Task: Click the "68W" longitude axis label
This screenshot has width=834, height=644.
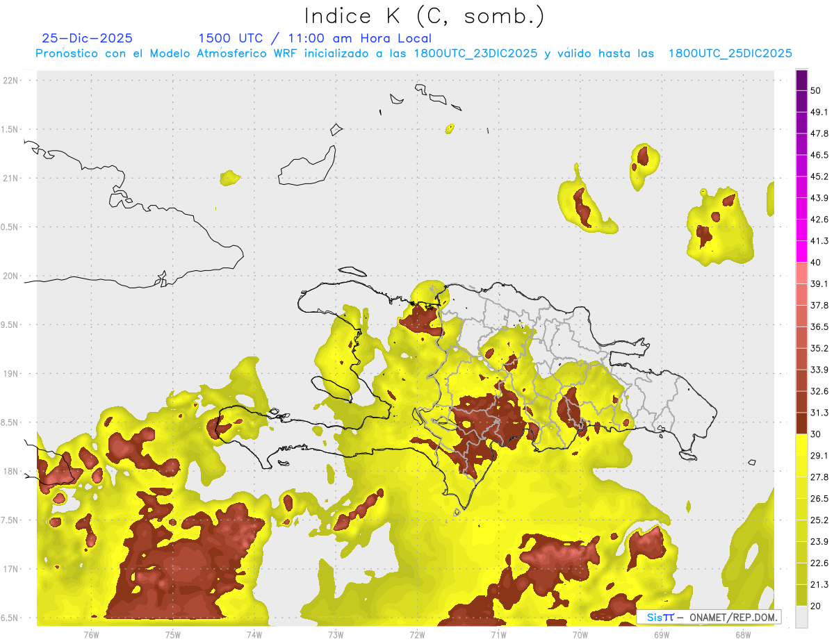Action: (743, 634)
